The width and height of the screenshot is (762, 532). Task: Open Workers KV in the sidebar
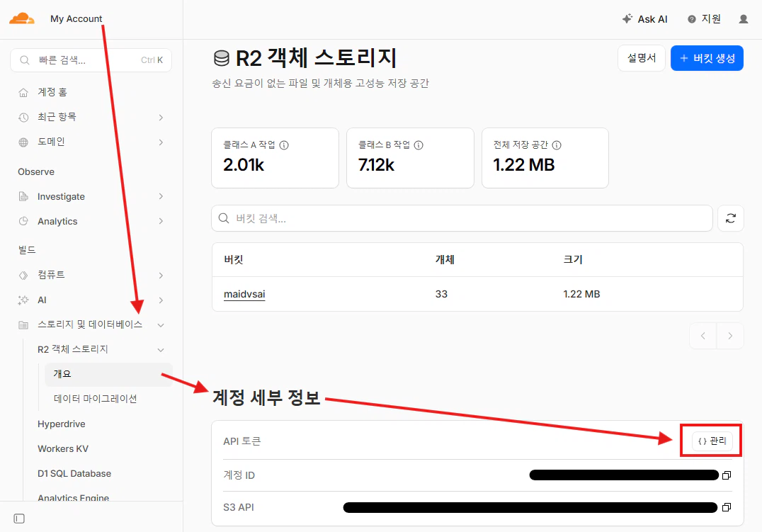point(63,449)
